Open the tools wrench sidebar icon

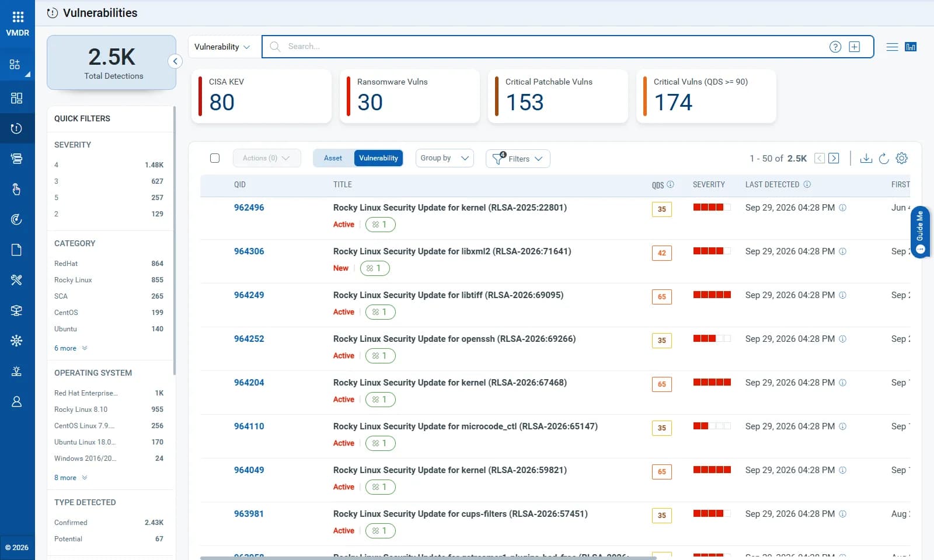(16, 280)
